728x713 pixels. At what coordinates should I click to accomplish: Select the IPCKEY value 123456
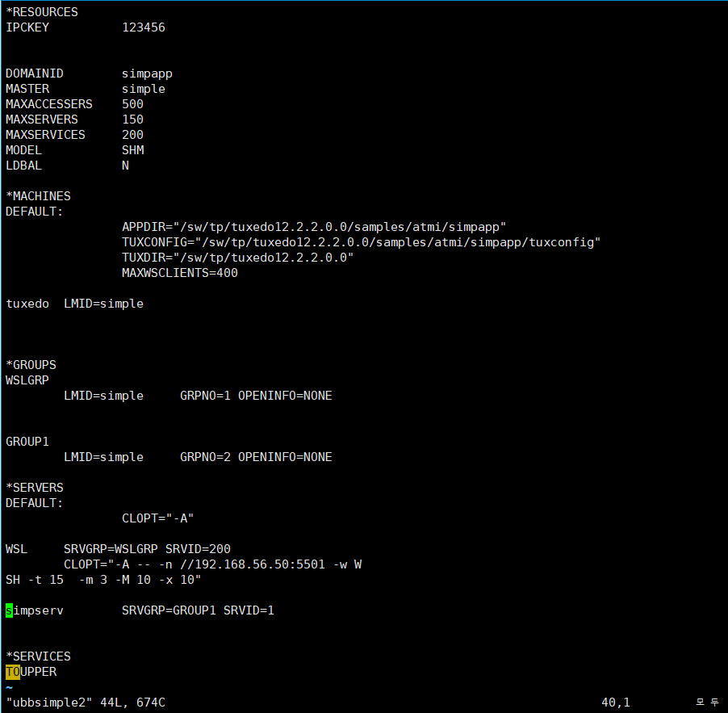tap(144, 27)
